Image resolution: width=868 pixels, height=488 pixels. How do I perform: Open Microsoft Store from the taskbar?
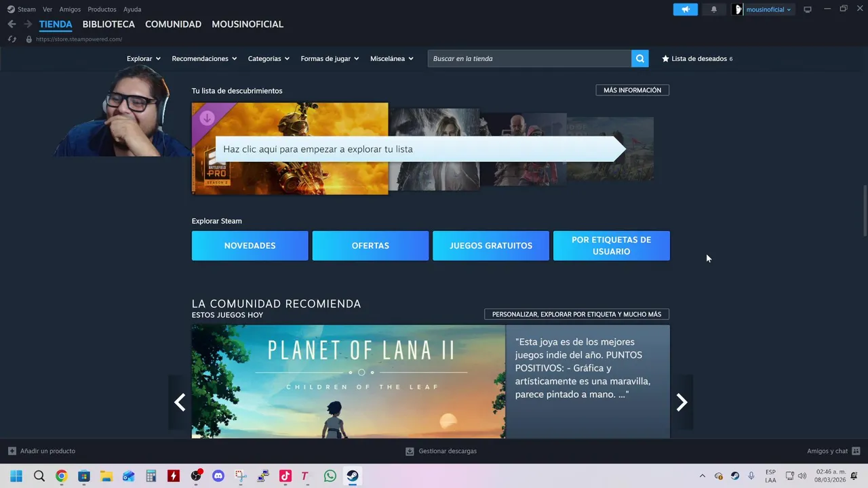[x=84, y=476]
